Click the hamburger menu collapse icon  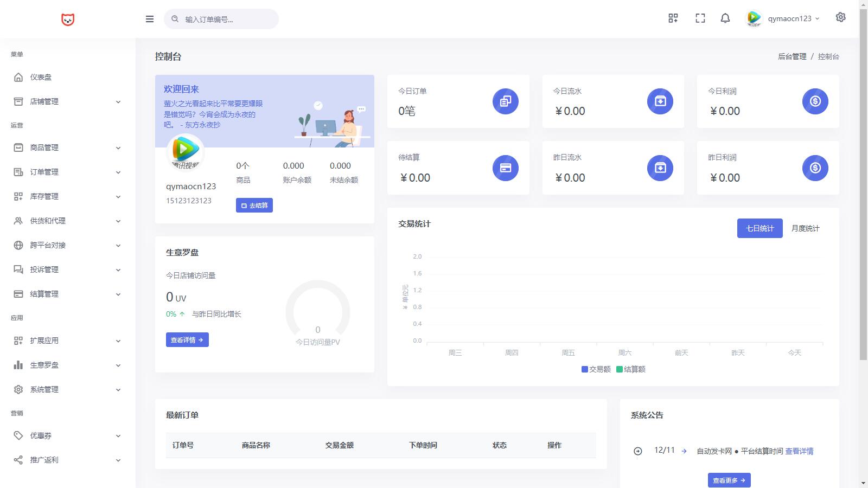150,19
